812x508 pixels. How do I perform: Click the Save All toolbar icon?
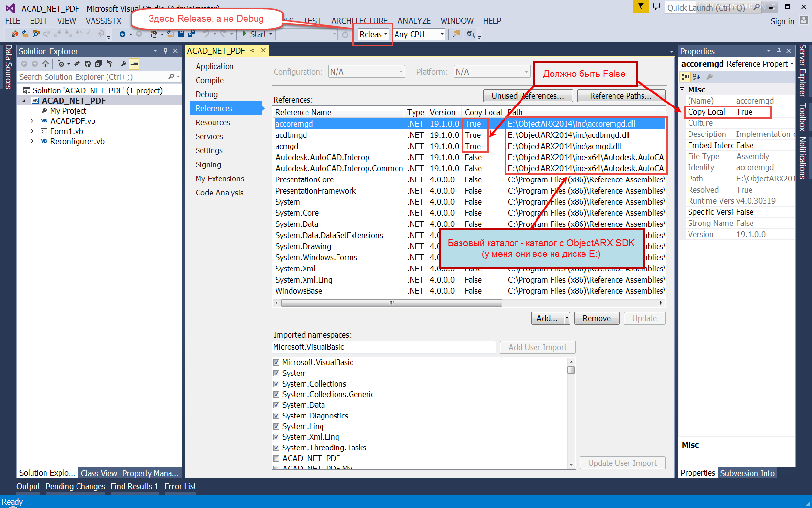point(192,34)
